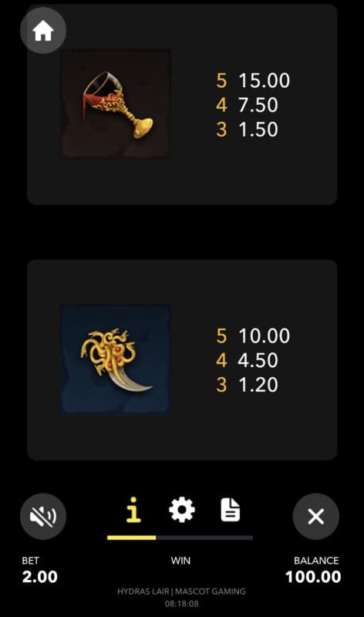Open game rules document icon

231,510
